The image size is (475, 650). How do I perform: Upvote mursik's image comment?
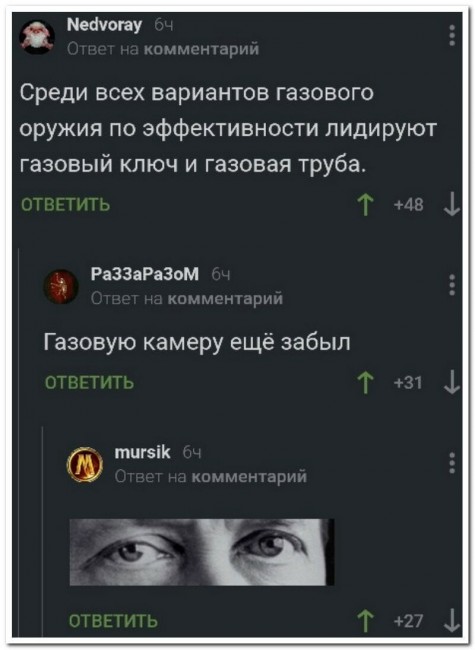point(365,621)
